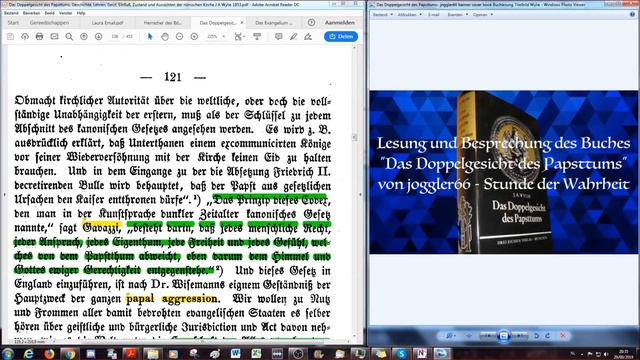
Task: Click the system tray volume icon
Action: point(606,354)
